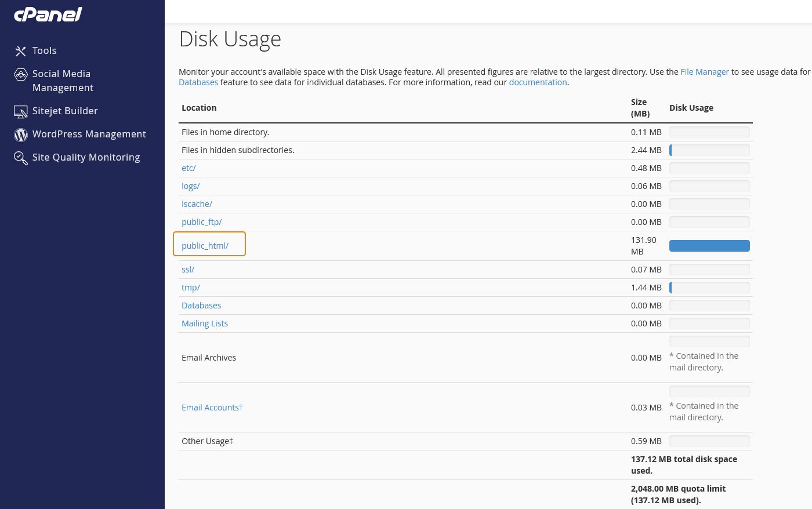Open the ssl/ directory
Image resolution: width=812 pixels, height=509 pixels.
[x=187, y=269]
